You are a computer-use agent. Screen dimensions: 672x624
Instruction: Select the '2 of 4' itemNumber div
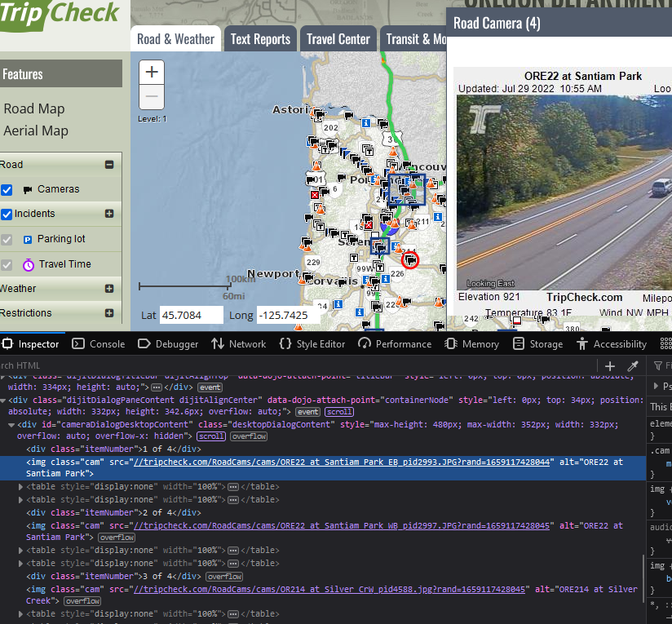click(x=113, y=512)
